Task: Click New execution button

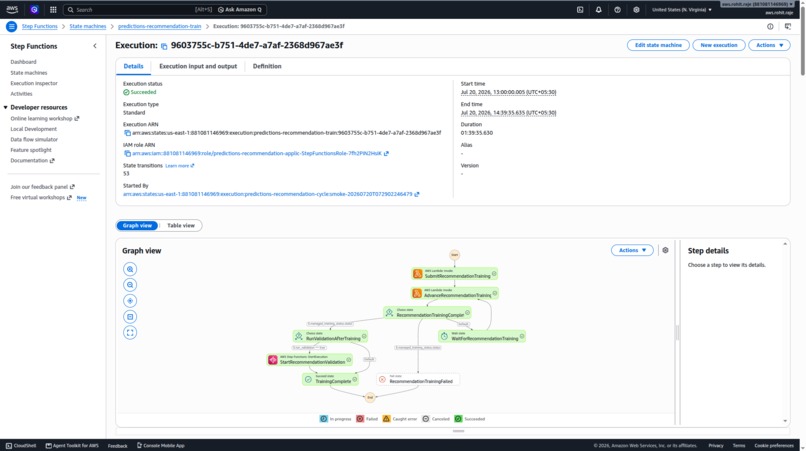Action: pyautogui.click(x=719, y=45)
